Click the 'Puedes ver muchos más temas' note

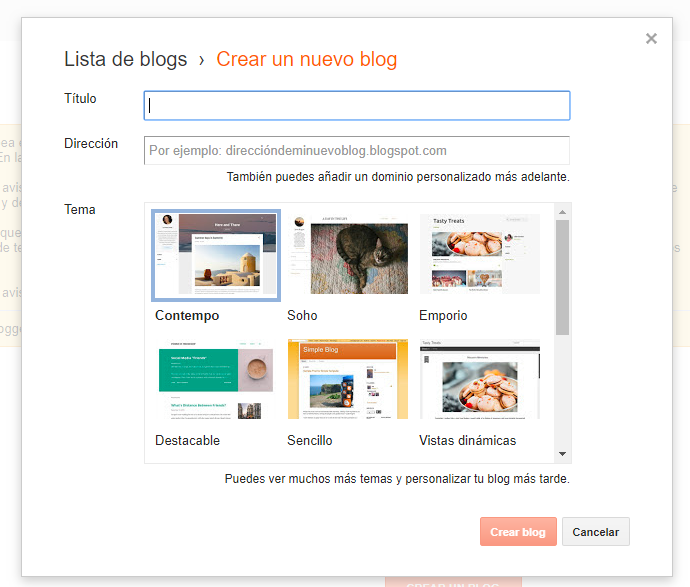point(397,479)
